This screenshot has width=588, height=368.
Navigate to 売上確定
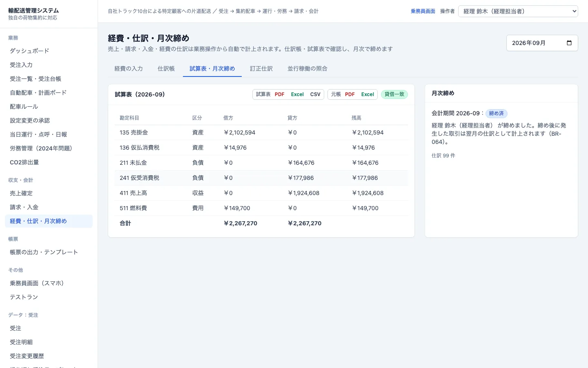[49, 193]
